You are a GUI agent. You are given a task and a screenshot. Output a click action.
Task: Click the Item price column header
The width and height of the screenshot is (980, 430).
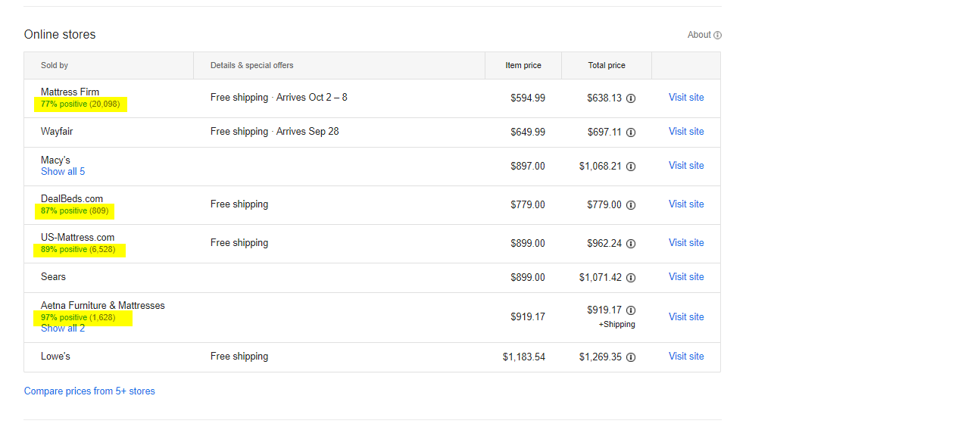(523, 65)
